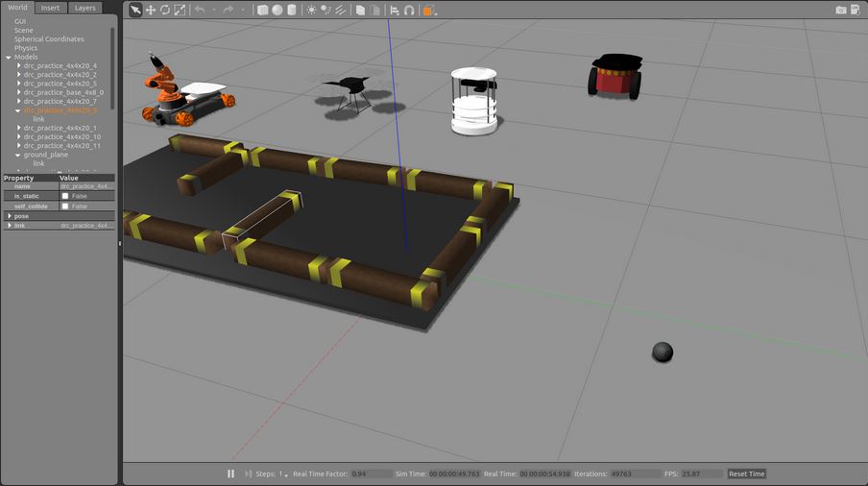
Task: Expand drc_practice_4x4x20_4 model
Action: (19, 65)
